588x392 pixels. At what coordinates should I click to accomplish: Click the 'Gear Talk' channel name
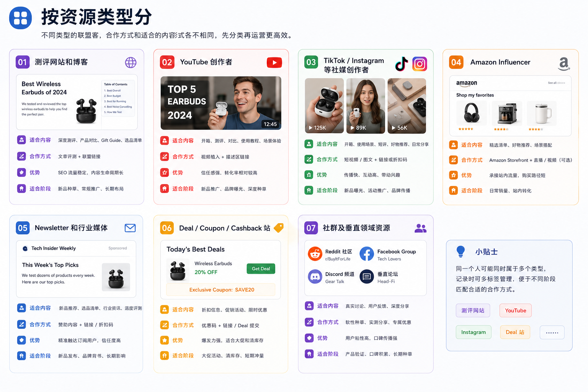click(x=335, y=281)
